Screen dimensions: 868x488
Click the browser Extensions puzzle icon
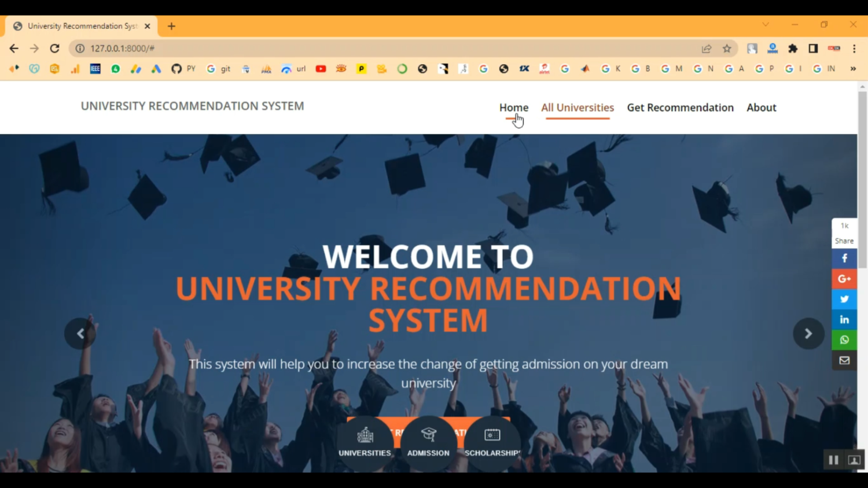click(x=793, y=49)
